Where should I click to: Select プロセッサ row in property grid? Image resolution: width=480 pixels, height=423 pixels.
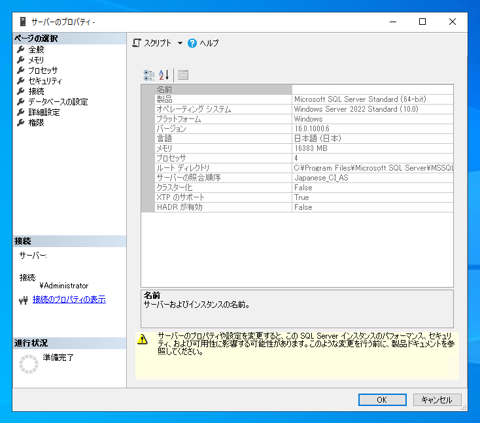pyautogui.click(x=304, y=158)
